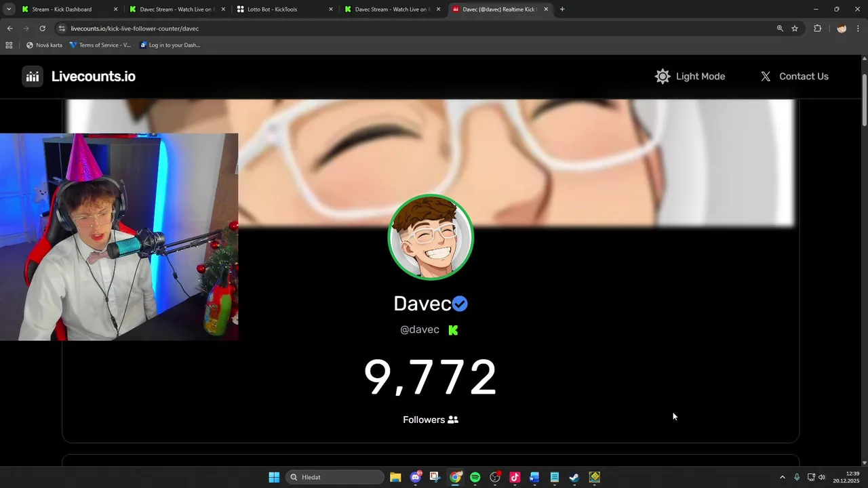Open the clock and date 12:39 panel
868x488 pixels.
coord(846,477)
